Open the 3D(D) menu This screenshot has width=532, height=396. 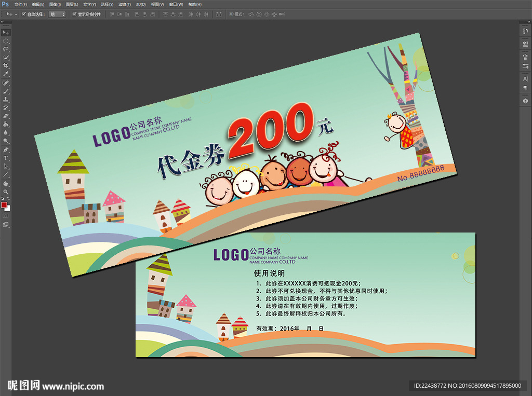tap(141, 4)
